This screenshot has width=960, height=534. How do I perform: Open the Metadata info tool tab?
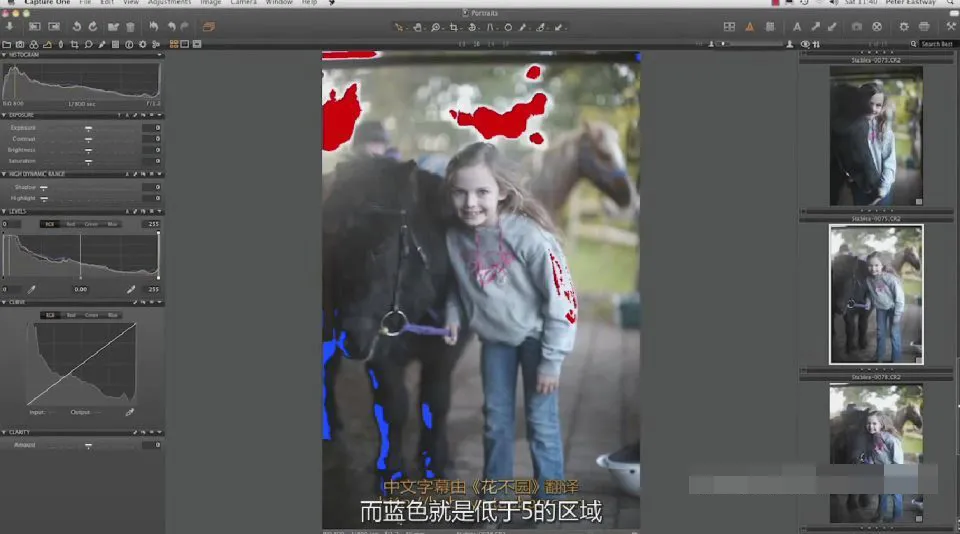pos(129,44)
